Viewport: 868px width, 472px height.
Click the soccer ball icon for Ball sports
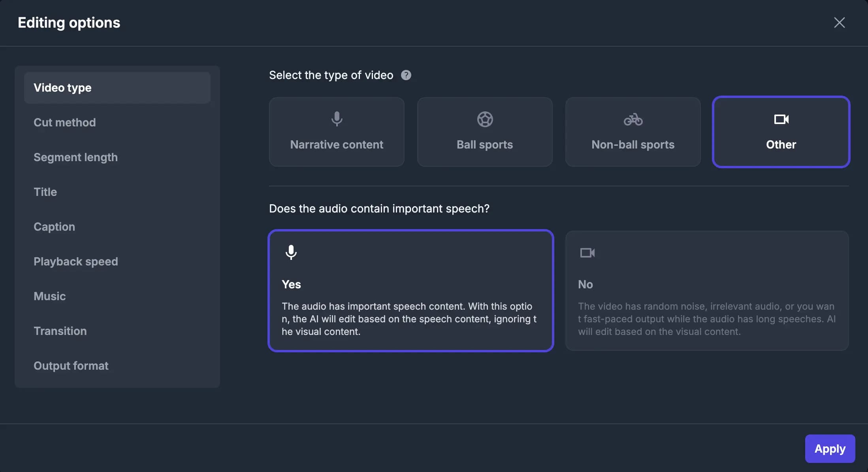pos(484,119)
